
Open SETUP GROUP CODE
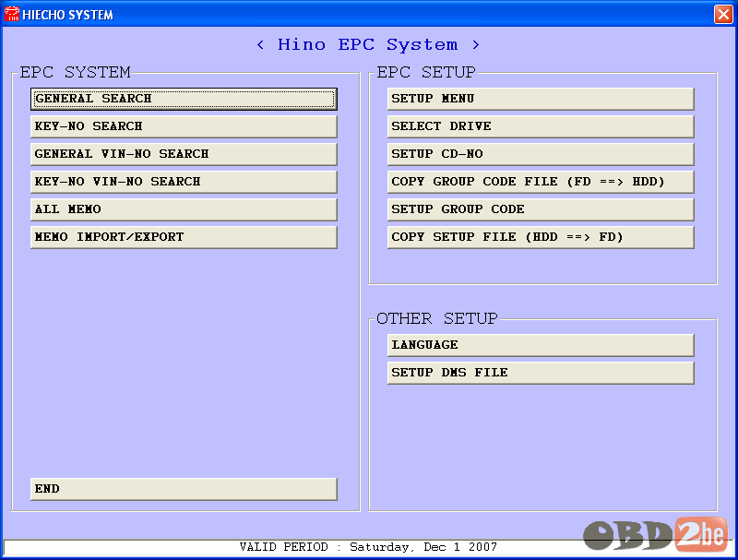click(541, 209)
